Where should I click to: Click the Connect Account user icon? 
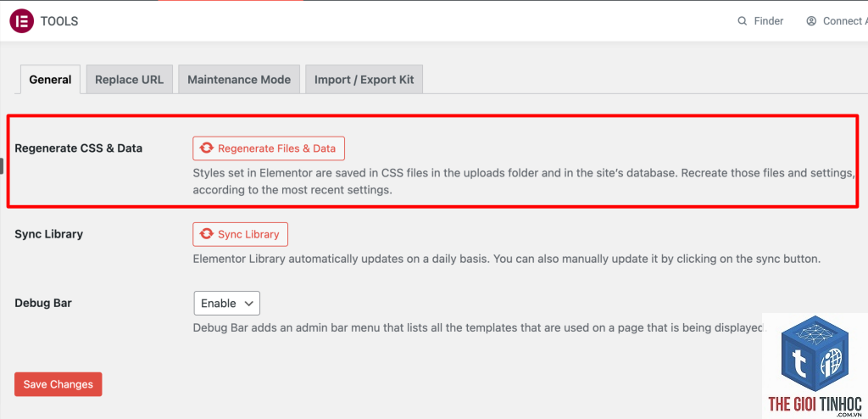[x=811, y=21]
